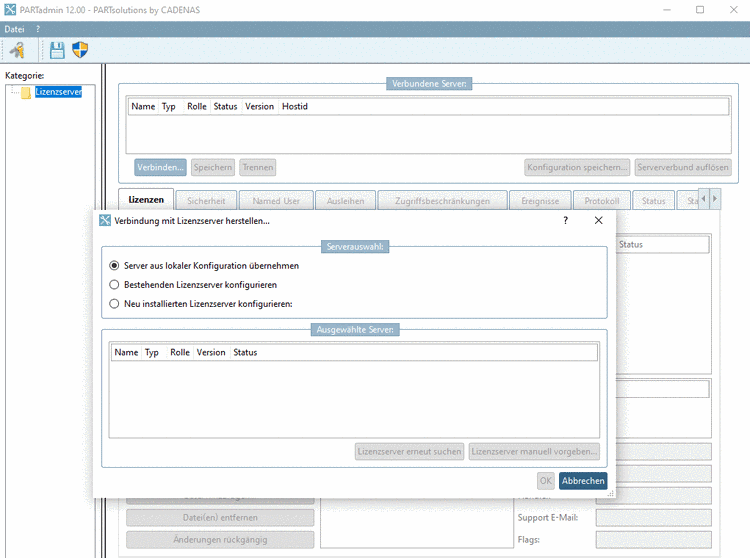750x558 pixels.
Task: Open the Named User tab
Action: 276,201
